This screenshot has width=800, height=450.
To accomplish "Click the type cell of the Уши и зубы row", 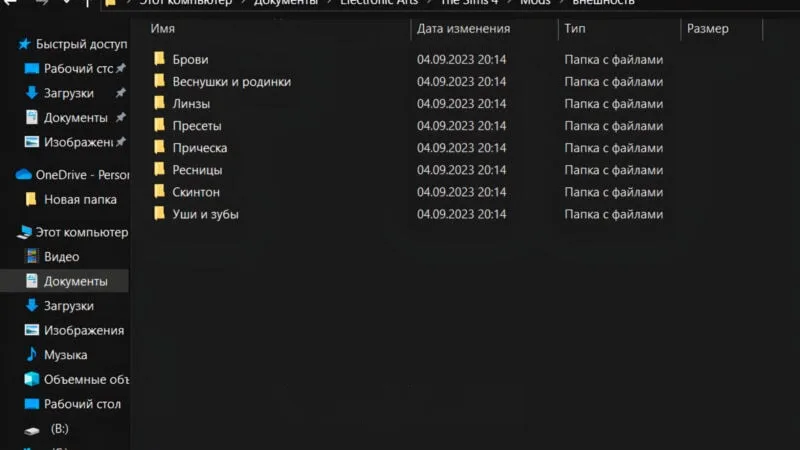I will click(x=613, y=214).
